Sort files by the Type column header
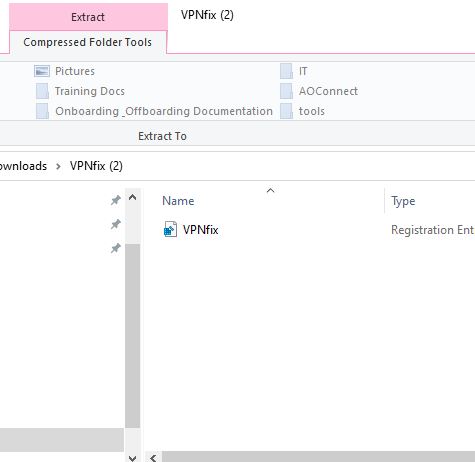The image size is (475, 462). pos(403,201)
